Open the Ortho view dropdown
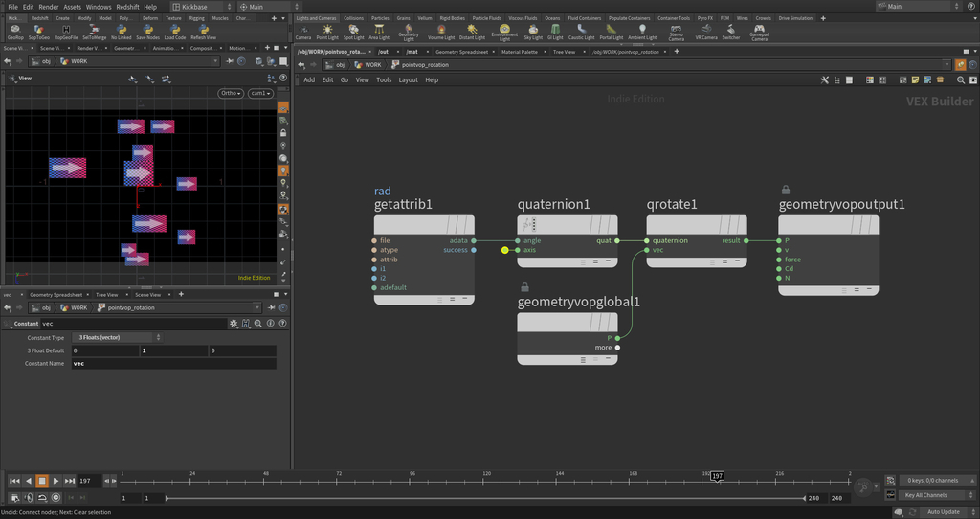The image size is (980, 519). pos(231,93)
